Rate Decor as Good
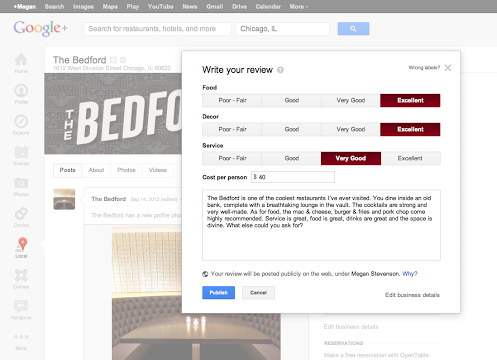The width and height of the screenshot is (497, 360). (292, 129)
